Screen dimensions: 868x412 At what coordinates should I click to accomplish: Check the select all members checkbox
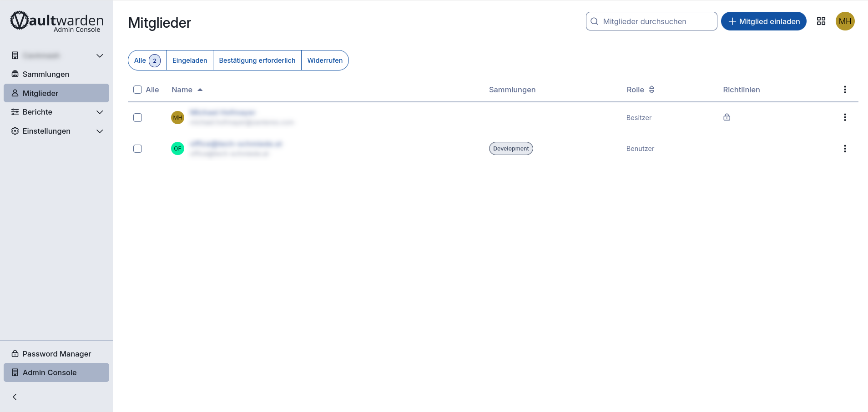[x=138, y=90]
